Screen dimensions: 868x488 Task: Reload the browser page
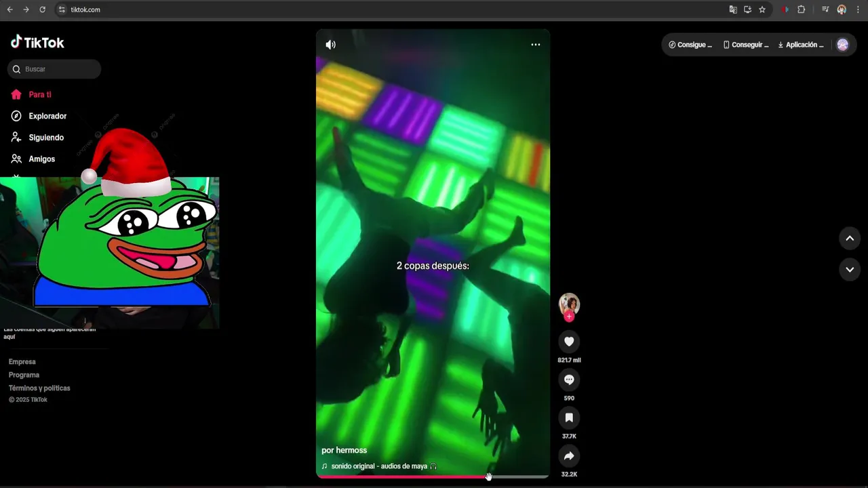(42, 9)
